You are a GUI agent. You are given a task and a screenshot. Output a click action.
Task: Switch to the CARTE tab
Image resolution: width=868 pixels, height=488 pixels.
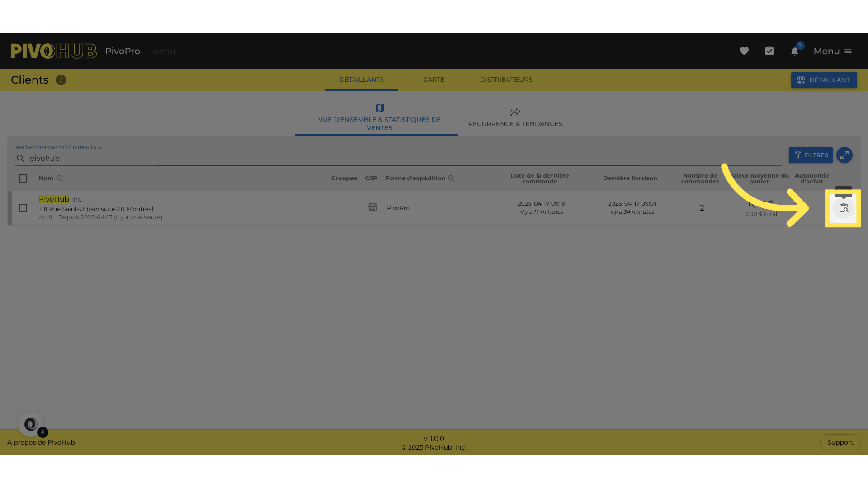click(434, 80)
